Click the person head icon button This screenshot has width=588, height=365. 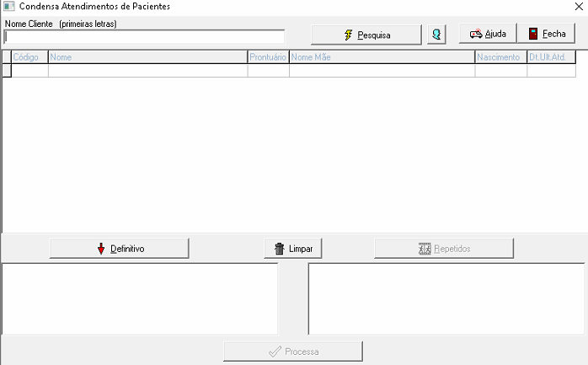point(436,35)
